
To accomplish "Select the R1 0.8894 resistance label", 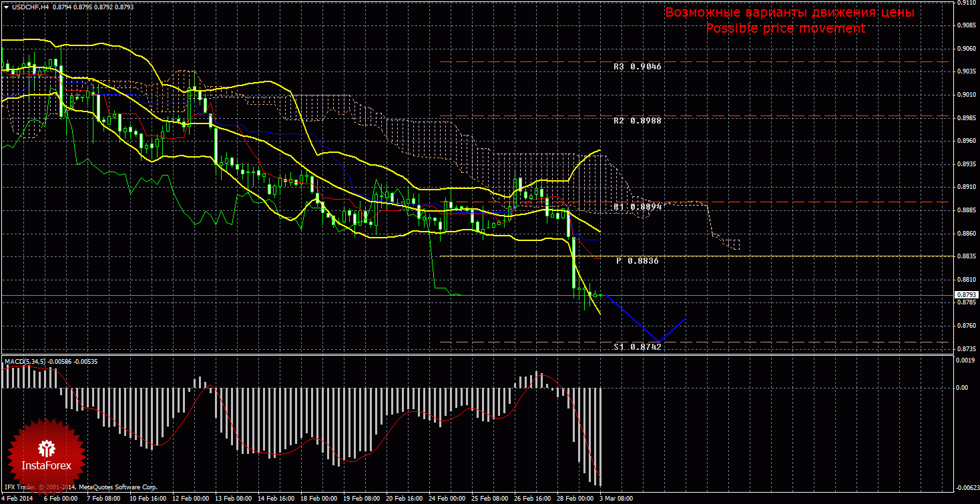I will [638, 207].
